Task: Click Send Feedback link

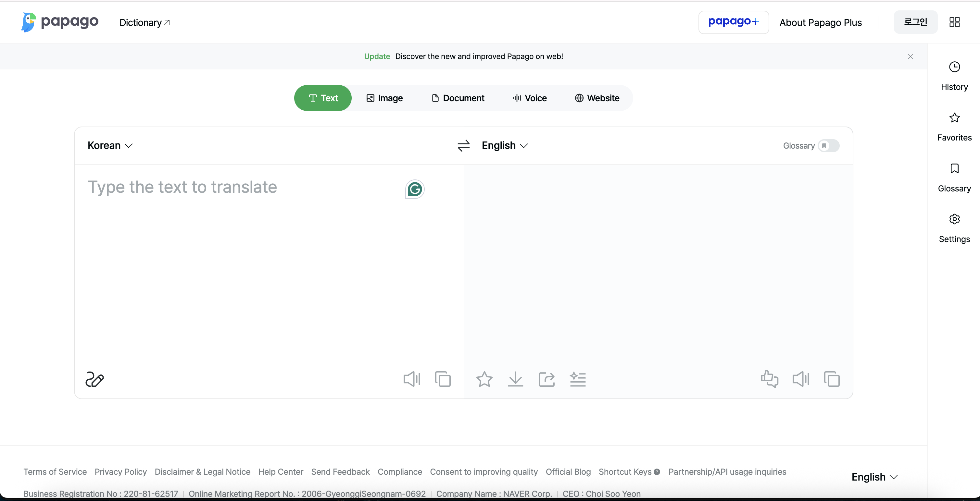Action: [x=341, y=472]
